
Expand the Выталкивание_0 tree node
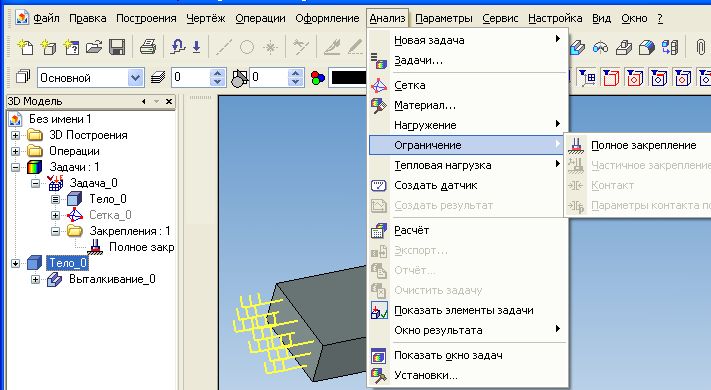(35, 279)
